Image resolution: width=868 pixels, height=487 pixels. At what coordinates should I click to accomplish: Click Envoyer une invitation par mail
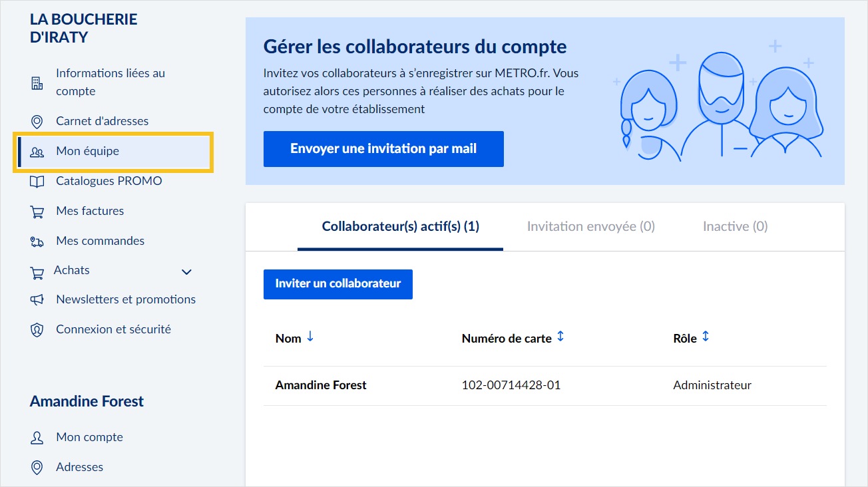383,148
